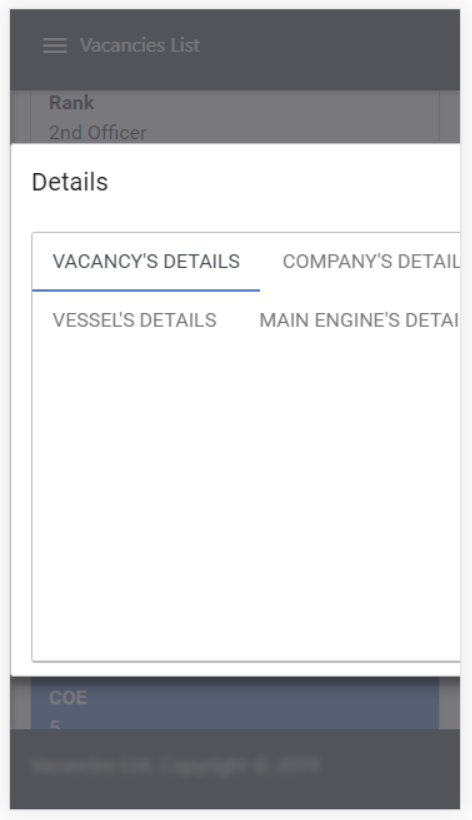The width and height of the screenshot is (472, 820).
Task: Click the Details dialog heading
Action: point(70,183)
